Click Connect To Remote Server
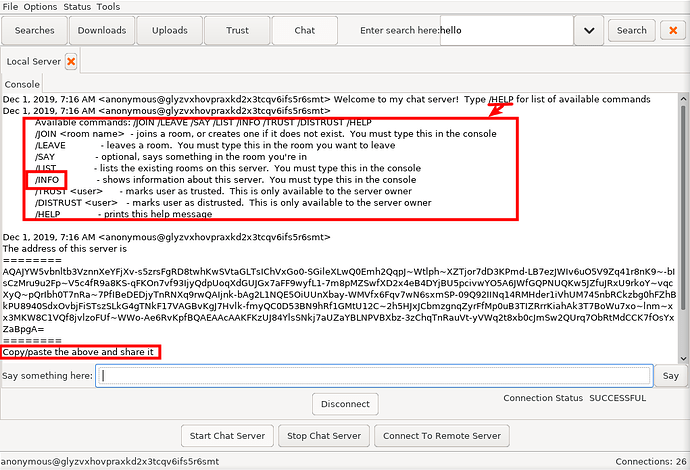690x470 pixels. 441,436
